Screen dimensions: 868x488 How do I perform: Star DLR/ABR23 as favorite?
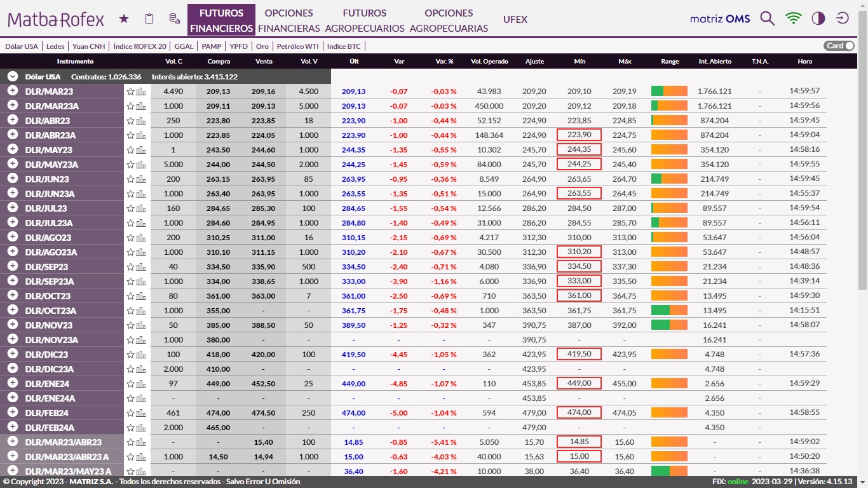[130, 121]
